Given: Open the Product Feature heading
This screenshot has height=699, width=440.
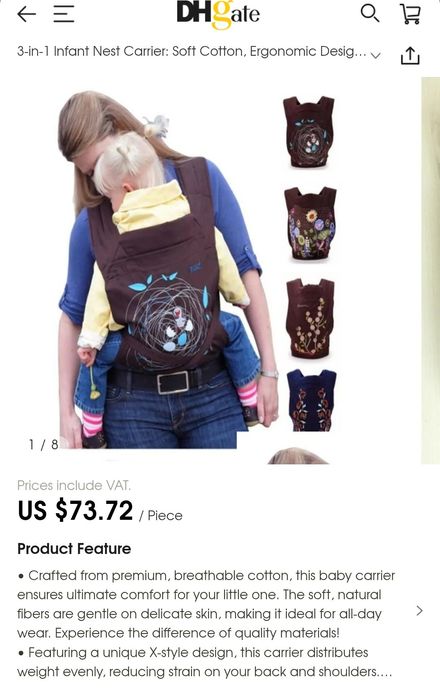Looking at the screenshot, I should tap(74, 549).
